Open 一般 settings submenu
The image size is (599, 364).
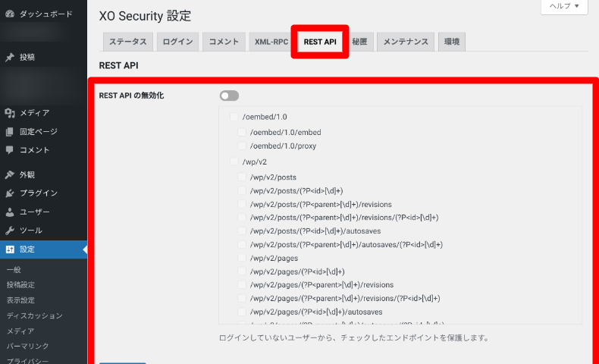click(14, 270)
